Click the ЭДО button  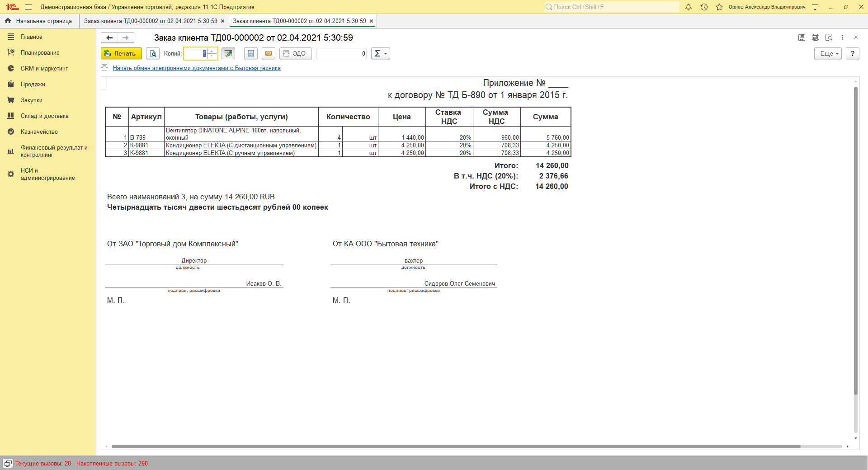296,53
